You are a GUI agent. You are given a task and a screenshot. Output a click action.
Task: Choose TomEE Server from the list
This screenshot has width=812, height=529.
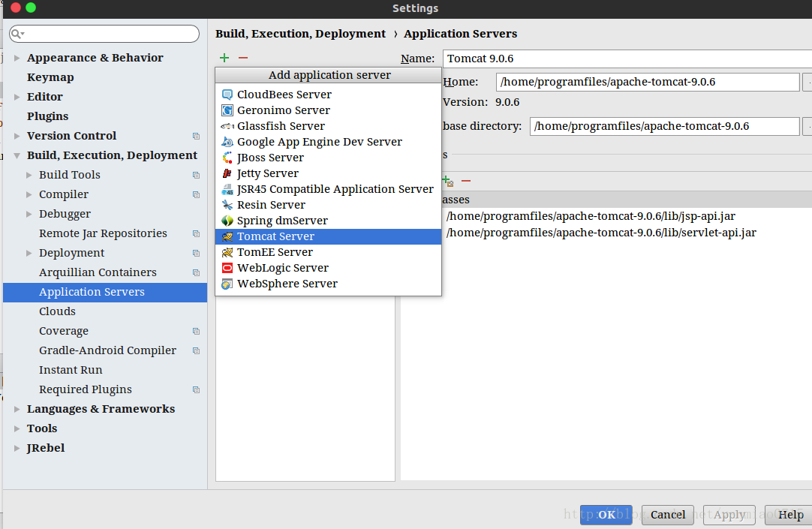point(328,253)
